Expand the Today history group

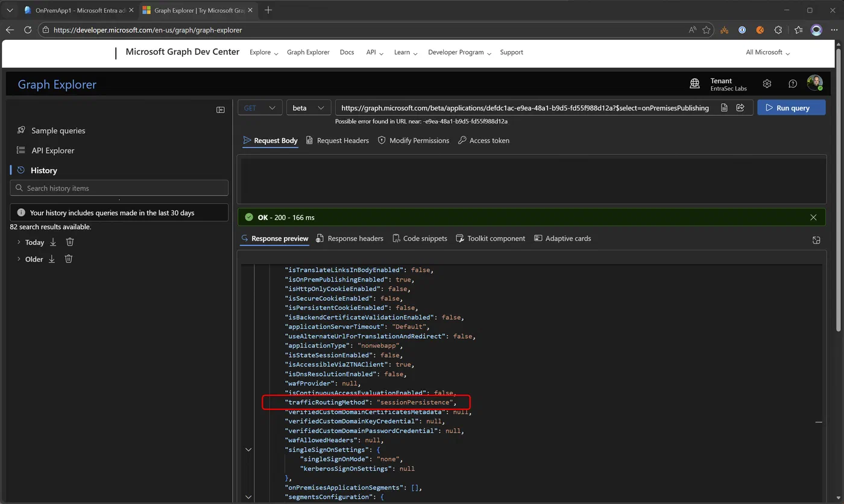[19, 242]
